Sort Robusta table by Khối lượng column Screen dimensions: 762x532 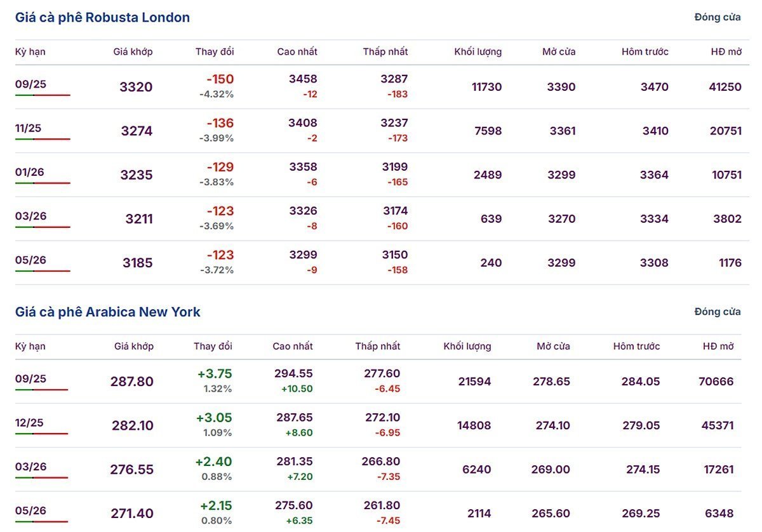coord(478,52)
